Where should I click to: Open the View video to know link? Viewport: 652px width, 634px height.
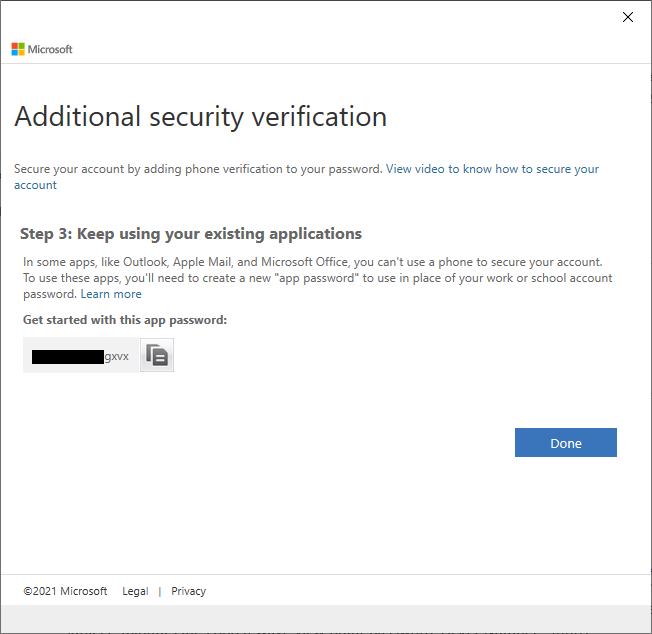point(439,169)
